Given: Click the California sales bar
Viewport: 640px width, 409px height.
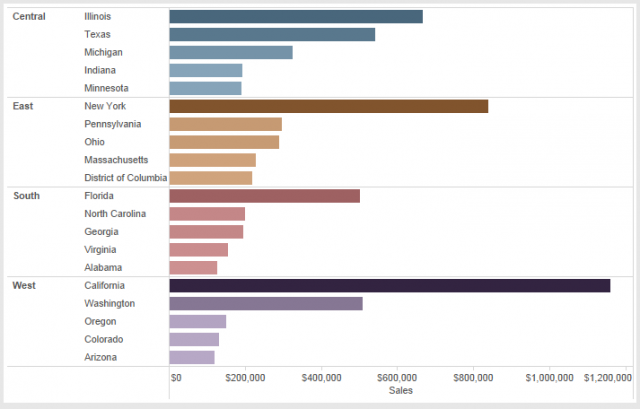Looking at the screenshot, I should point(389,286).
